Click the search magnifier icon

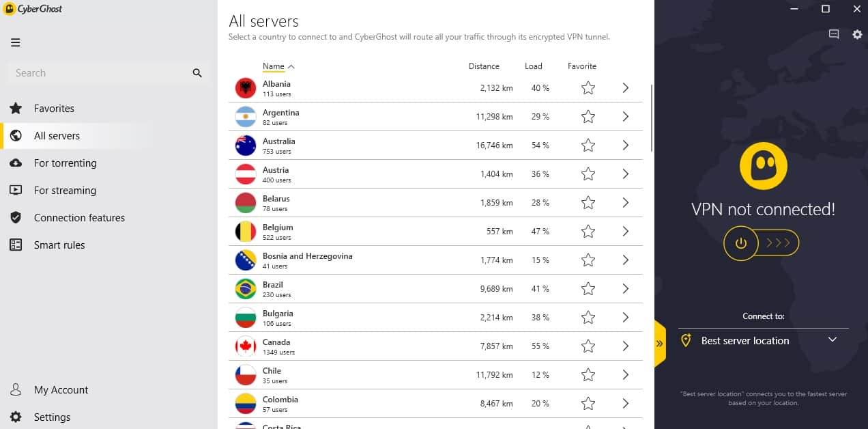pyautogui.click(x=197, y=73)
